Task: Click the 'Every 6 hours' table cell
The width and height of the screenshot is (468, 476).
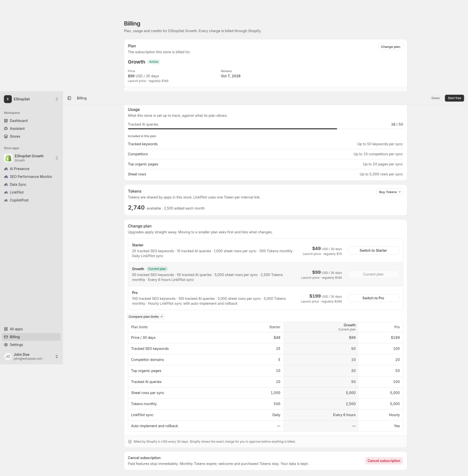Action: click(344, 415)
